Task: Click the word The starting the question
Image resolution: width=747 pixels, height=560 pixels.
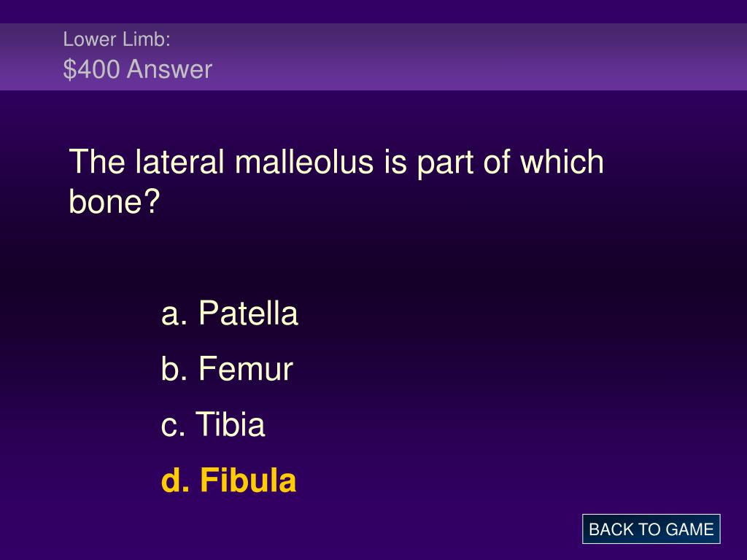Action: tap(97, 161)
